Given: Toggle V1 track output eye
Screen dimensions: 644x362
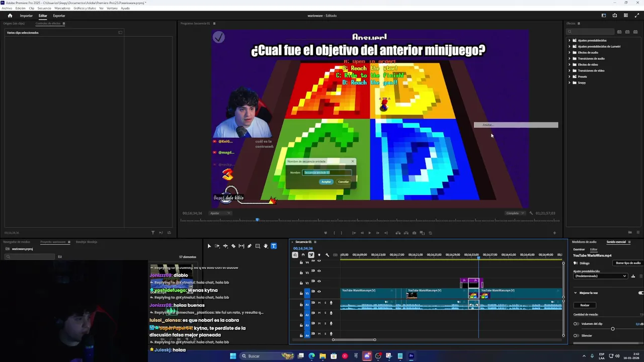Looking at the screenshot, I should pos(319,292).
